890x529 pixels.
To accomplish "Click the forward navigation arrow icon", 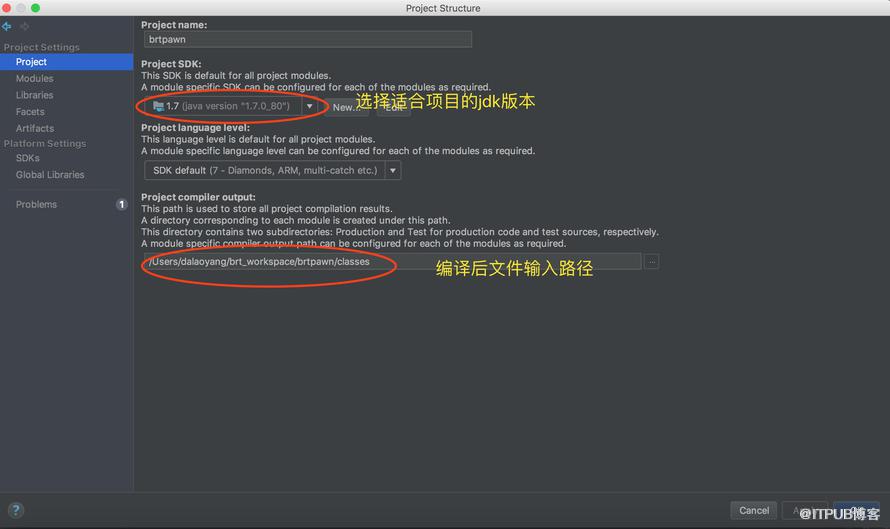I will 24,26.
